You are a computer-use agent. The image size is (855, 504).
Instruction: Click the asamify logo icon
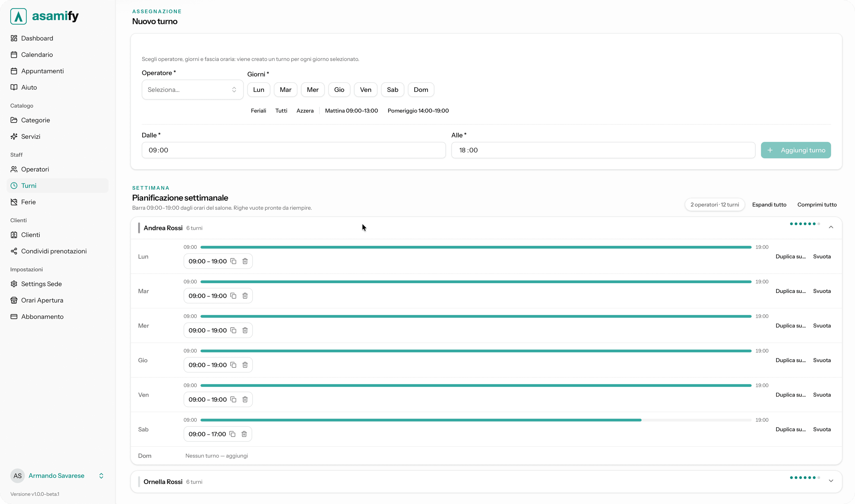click(x=18, y=16)
